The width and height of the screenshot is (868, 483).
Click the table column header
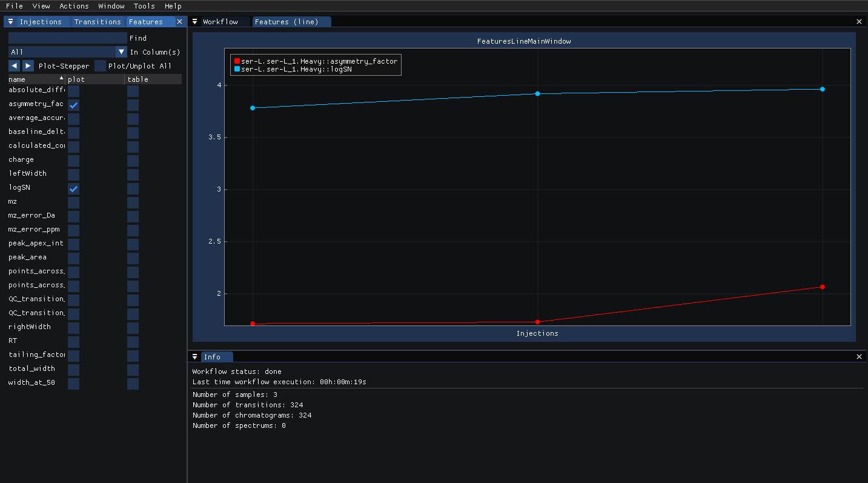[x=153, y=79]
